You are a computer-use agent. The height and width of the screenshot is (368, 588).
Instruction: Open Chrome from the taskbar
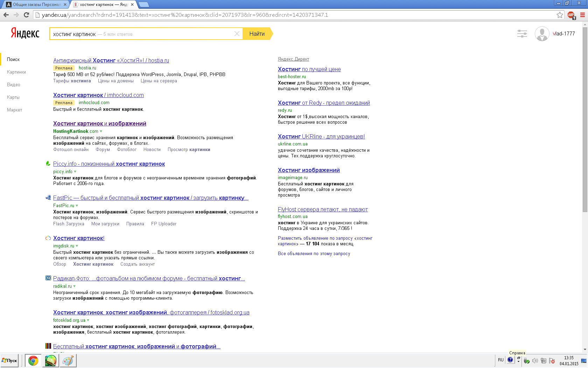pyautogui.click(x=33, y=361)
